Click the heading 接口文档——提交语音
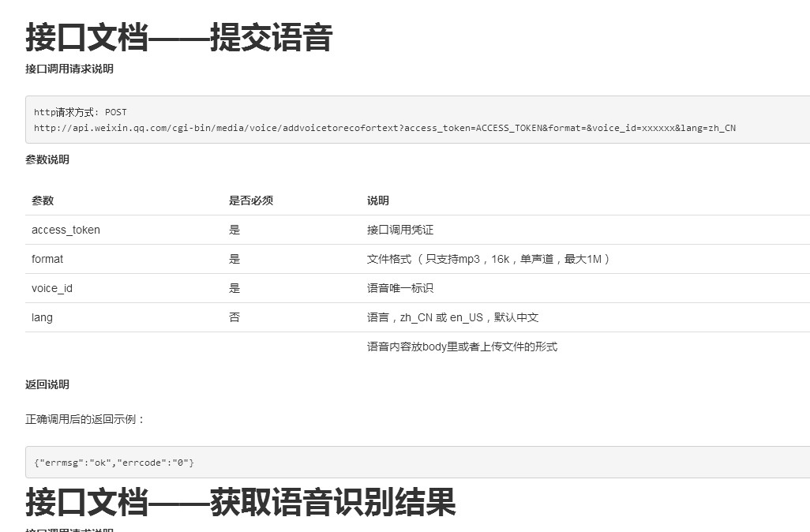810x532 pixels. coord(178,37)
